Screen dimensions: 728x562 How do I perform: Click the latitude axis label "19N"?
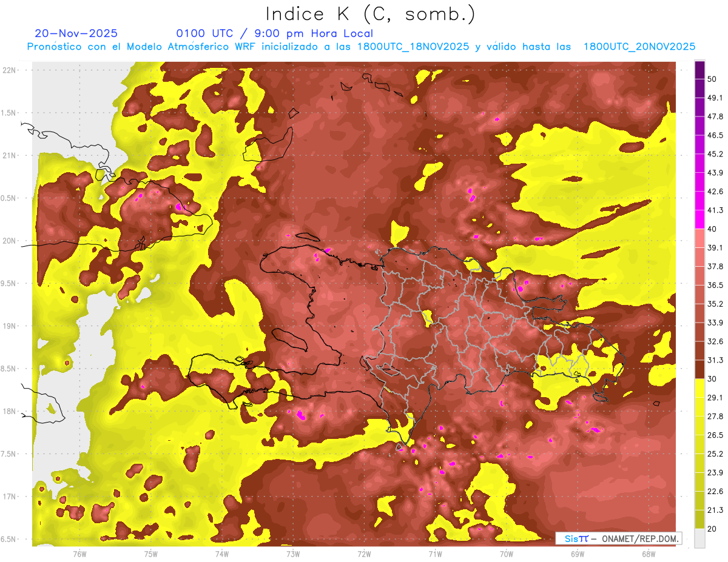pyautogui.click(x=8, y=326)
